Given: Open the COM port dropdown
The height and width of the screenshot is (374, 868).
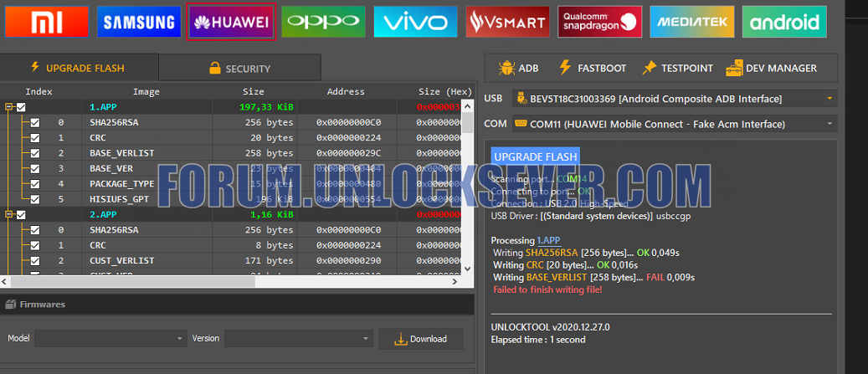Looking at the screenshot, I should point(675,124).
